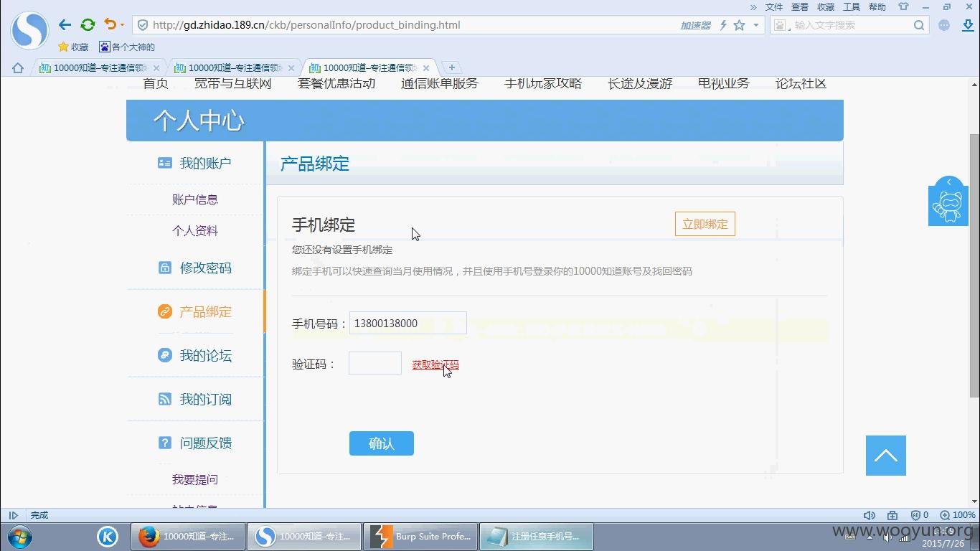Close the second 10000知道 tab

[291, 68]
